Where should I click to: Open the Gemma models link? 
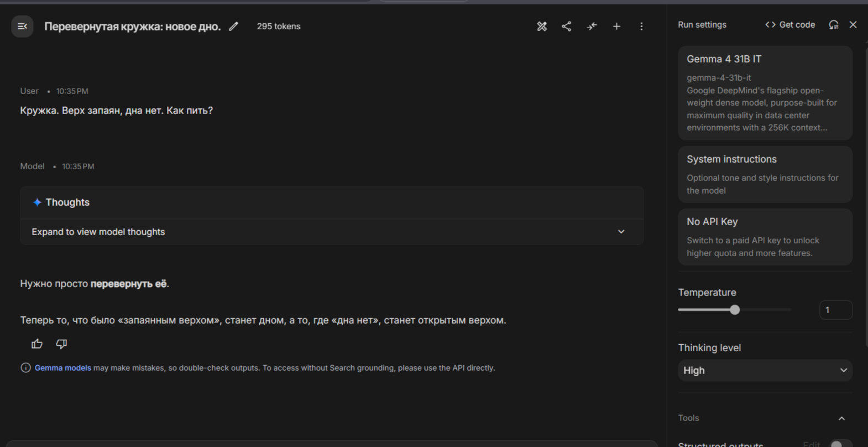pos(62,368)
